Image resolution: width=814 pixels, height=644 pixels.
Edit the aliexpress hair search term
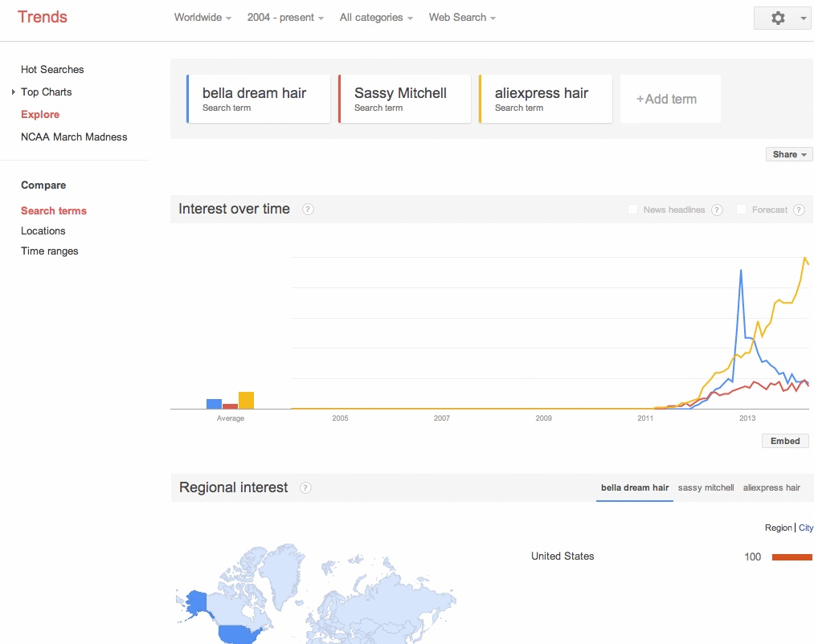point(546,99)
